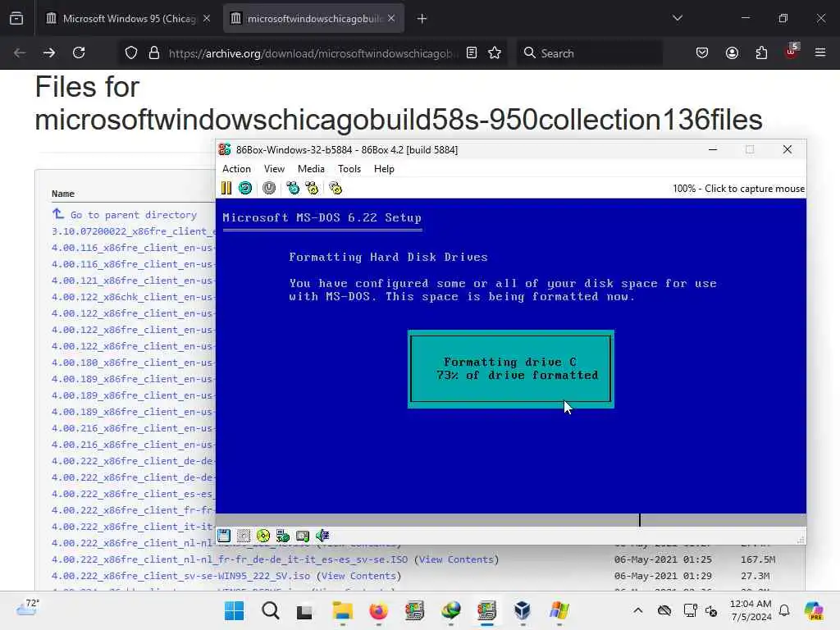Screen dimensions: 840x630
Task: Open notifications bell in system tray
Action: (x=784, y=610)
